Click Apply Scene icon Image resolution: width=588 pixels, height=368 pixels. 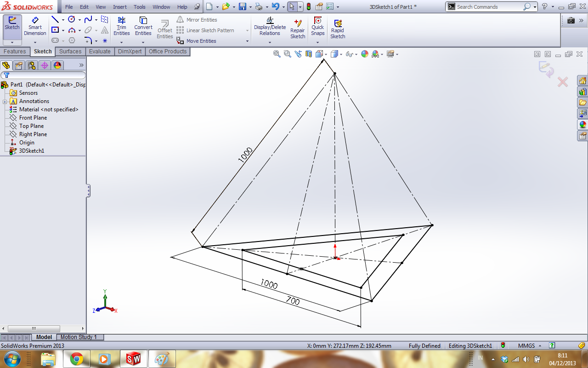pos(375,54)
